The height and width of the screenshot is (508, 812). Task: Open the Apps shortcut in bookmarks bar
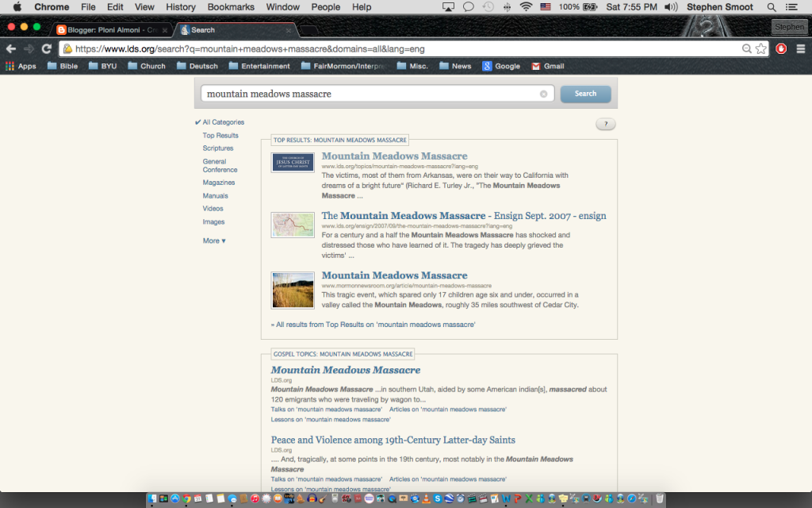[21, 67]
